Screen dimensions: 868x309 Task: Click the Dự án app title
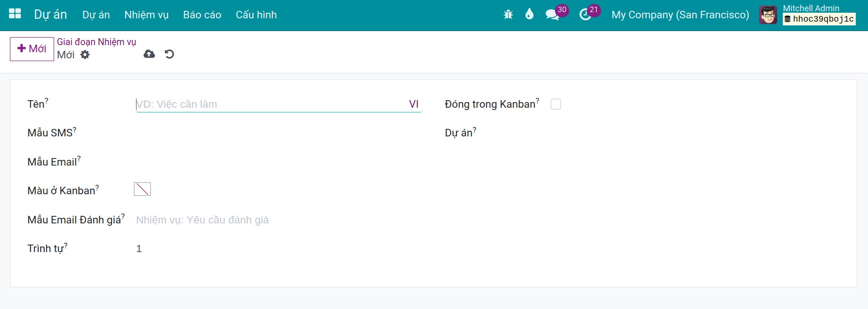tap(50, 15)
